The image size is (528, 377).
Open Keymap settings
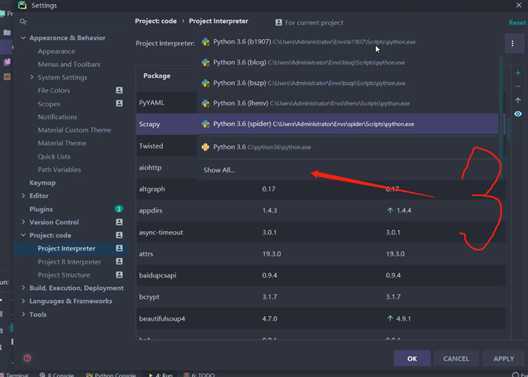point(42,183)
